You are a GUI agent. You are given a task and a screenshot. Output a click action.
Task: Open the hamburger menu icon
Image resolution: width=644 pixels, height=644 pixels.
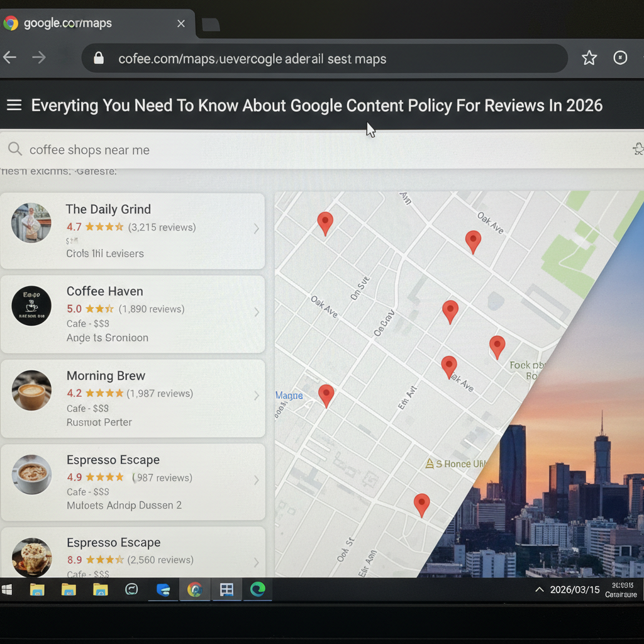pos(14,105)
